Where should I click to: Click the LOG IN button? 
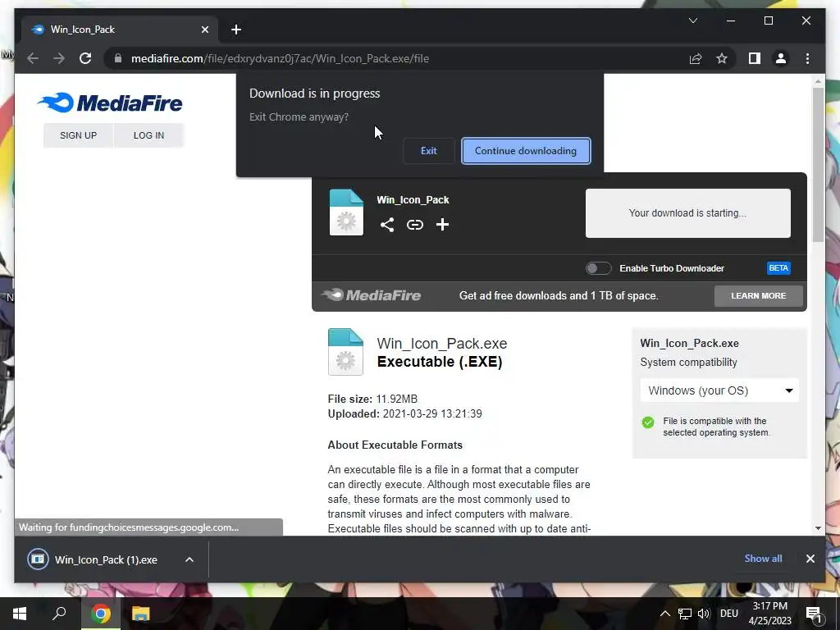click(x=149, y=135)
